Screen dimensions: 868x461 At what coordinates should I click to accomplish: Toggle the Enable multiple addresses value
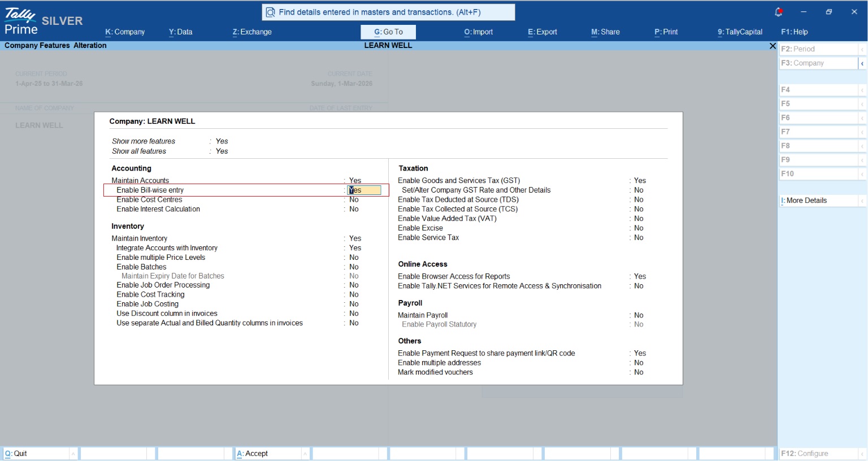[639, 363]
